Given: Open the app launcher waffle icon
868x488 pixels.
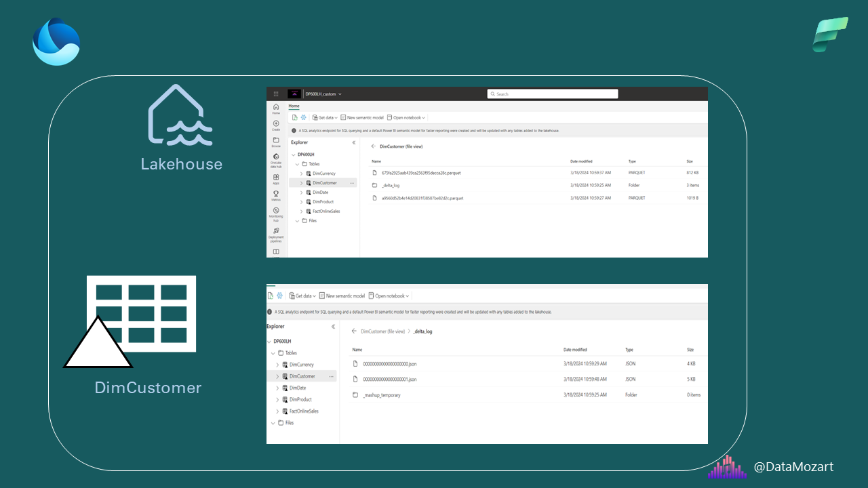Looking at the screenshot, I should click(276, 94).
